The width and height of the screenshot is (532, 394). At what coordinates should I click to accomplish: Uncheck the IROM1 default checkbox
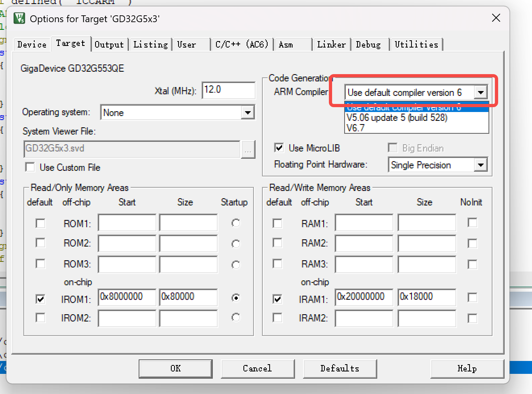click(x=40, y=299)
